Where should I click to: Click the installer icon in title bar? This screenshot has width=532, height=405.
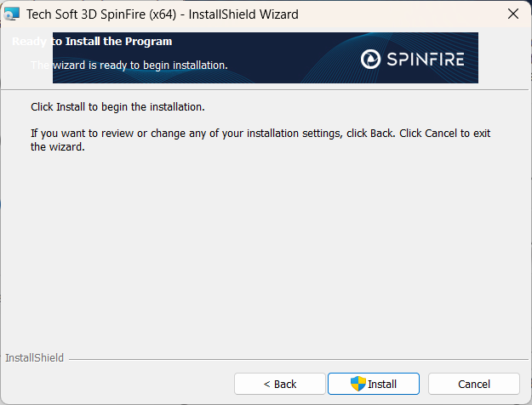(x=12, y=14)
